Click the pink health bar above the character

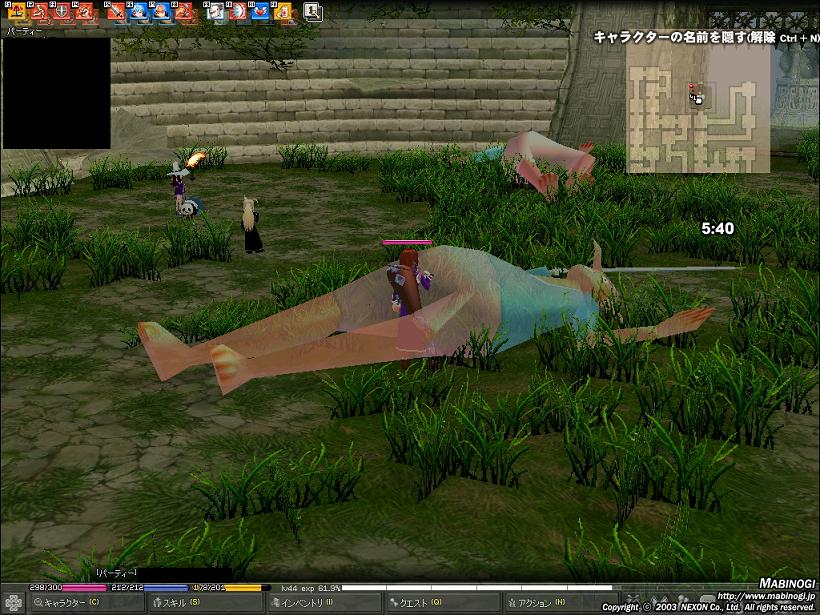point(407,243)
